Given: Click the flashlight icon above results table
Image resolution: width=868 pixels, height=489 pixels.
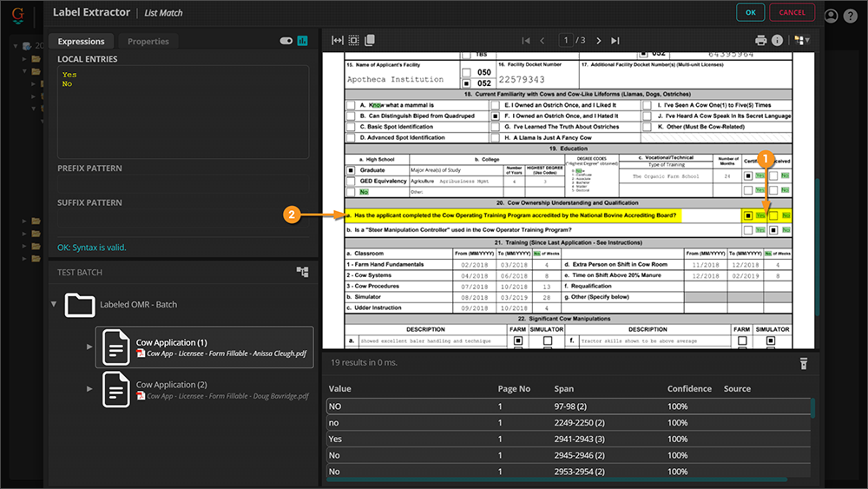Looking at the screenshot, I should [803, 362].
